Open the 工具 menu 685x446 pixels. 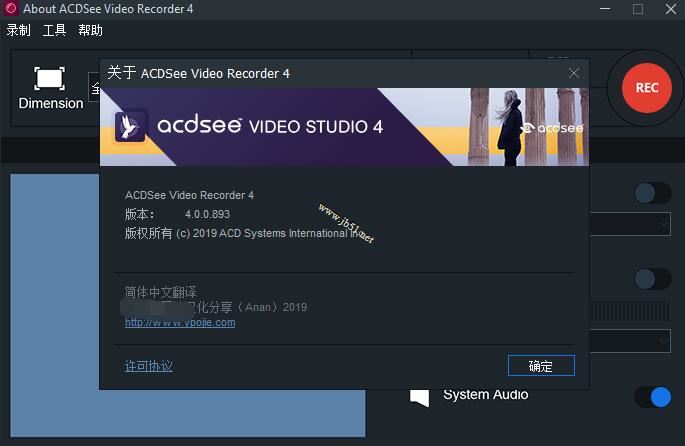click(x=54, y=30)
